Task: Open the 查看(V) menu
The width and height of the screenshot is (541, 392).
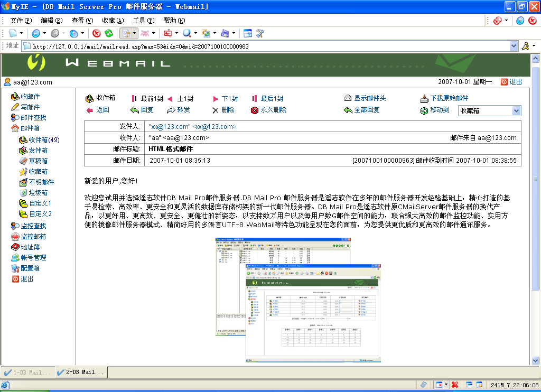Action: (82, 21)
